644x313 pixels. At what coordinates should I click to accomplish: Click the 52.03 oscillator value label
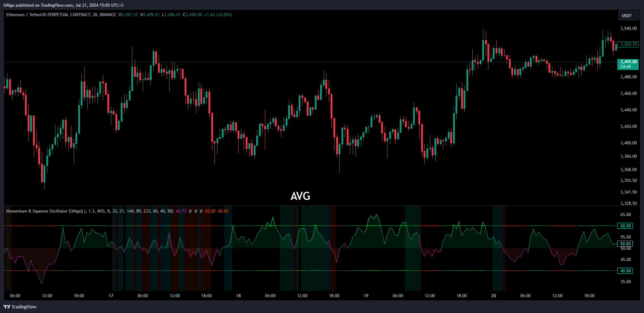pos(625,244)
